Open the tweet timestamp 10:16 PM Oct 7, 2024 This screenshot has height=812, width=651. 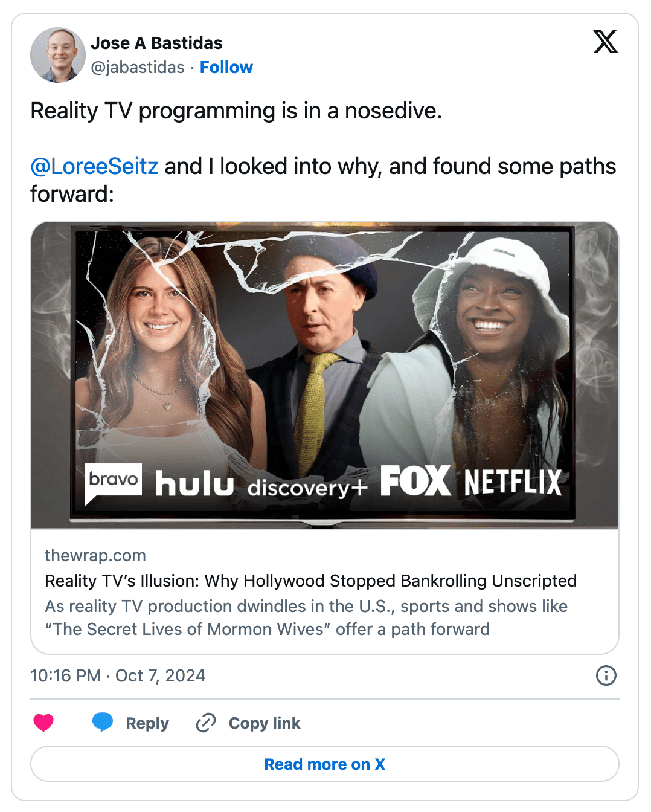118,675
